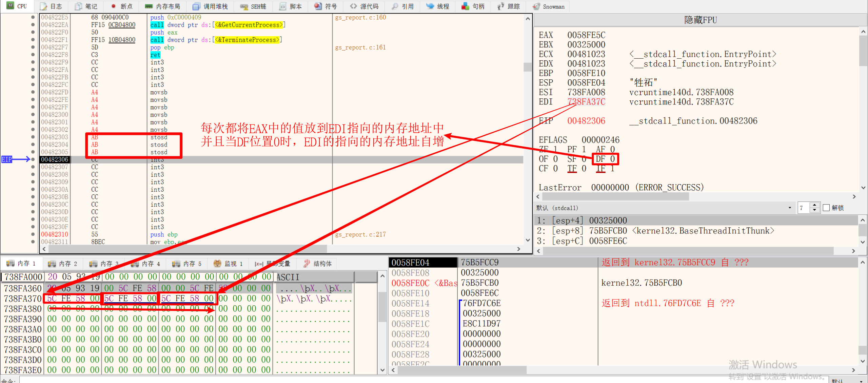Open the 内存布局 (Memory Map) view
Screen dimensions: 868x383
(162, 6)
